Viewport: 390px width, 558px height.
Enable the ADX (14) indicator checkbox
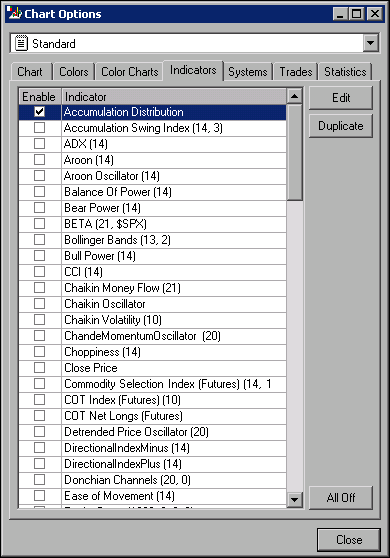coord(39,144)
